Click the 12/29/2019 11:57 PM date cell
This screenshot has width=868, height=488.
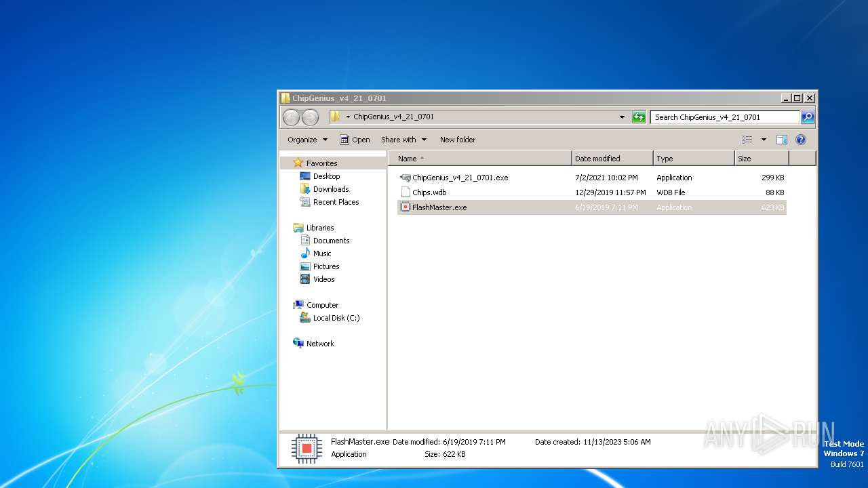pyautogui.click(x=610, y=192)
